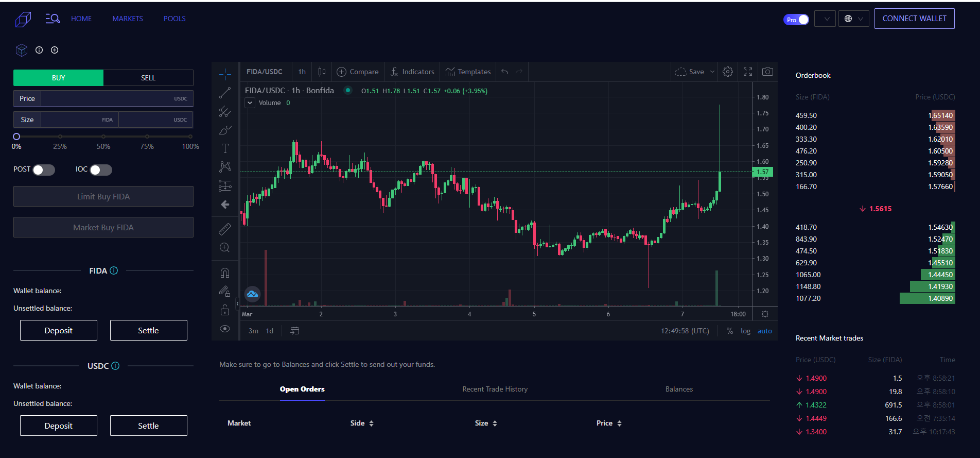Open chart settings gear
The image size is (980, 458).
click(x=728, y=72)
